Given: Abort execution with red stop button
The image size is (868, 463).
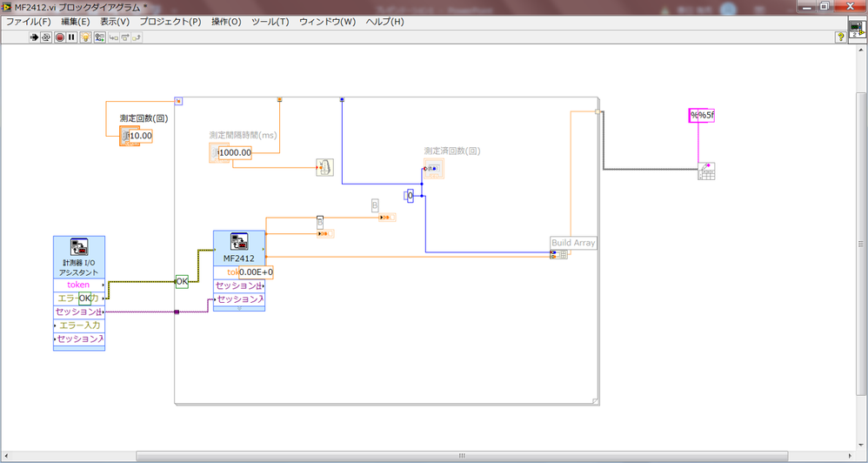Looking at the screenshot, I should pyautogui.click(x=60, y=37).
